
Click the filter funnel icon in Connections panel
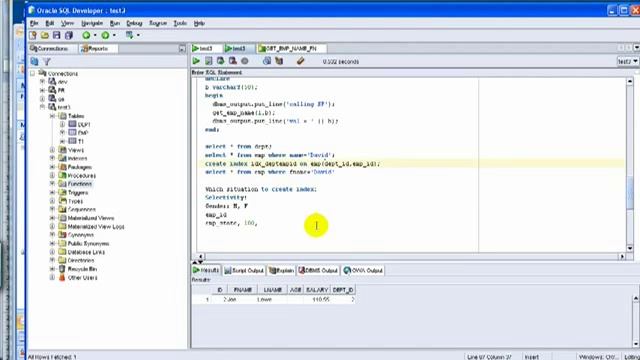click(47, 62)
